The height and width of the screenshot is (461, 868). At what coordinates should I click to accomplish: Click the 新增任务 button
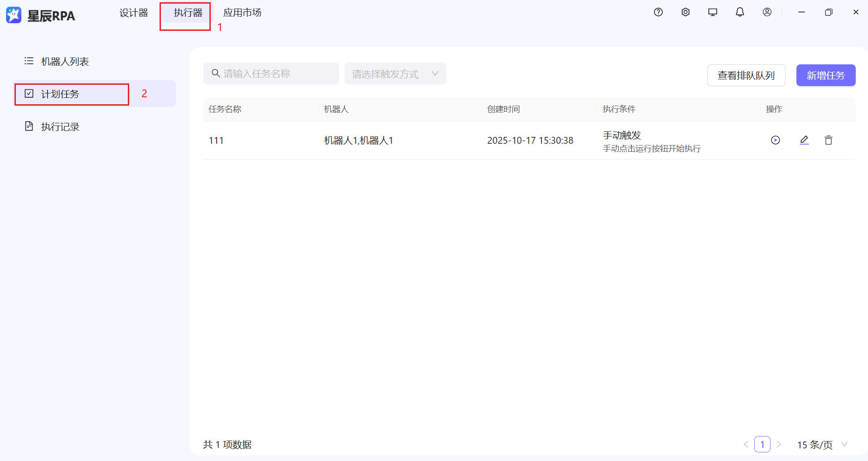coord(825,75)
